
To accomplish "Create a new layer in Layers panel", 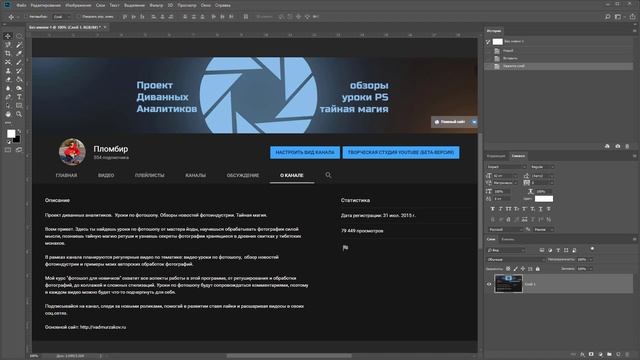I will (618, 354).
